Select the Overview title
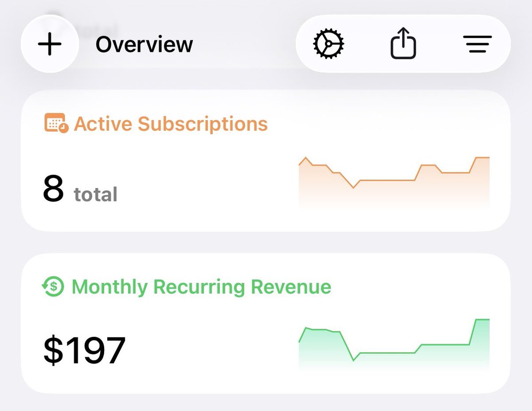The image size is (532, 411). (x=144, y=44)
